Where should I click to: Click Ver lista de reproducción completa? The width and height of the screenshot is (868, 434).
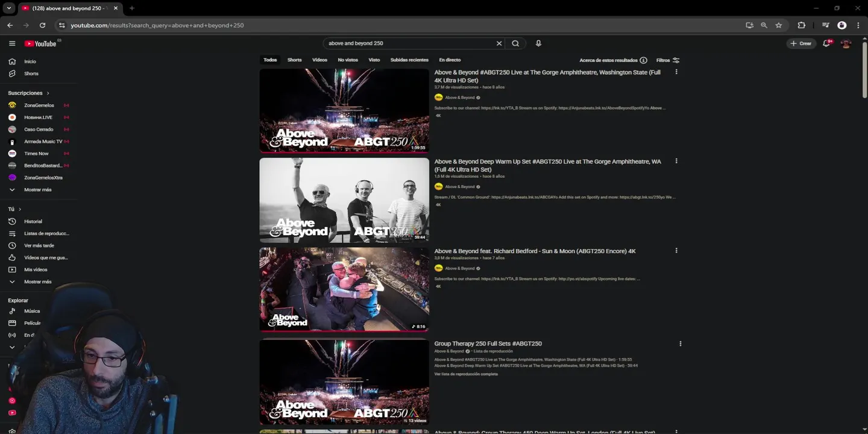[466, 374]
